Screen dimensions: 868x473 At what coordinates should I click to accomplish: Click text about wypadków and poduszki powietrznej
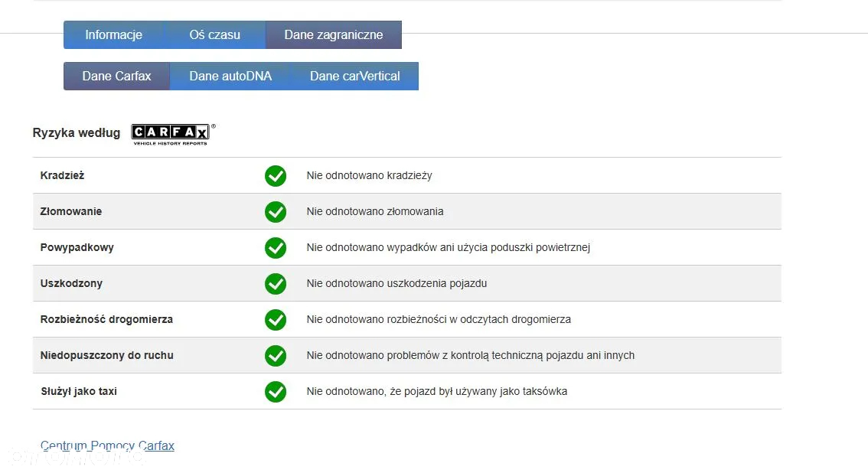(x=449, y=247)
